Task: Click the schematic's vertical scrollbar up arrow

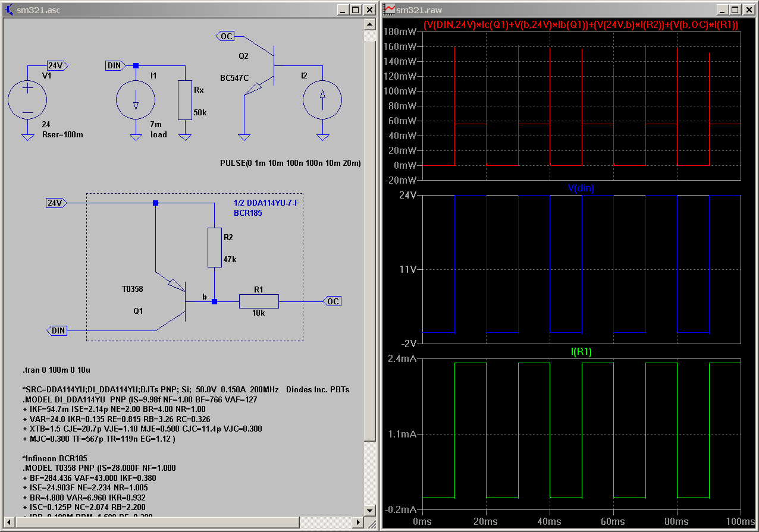Action: 370,24
